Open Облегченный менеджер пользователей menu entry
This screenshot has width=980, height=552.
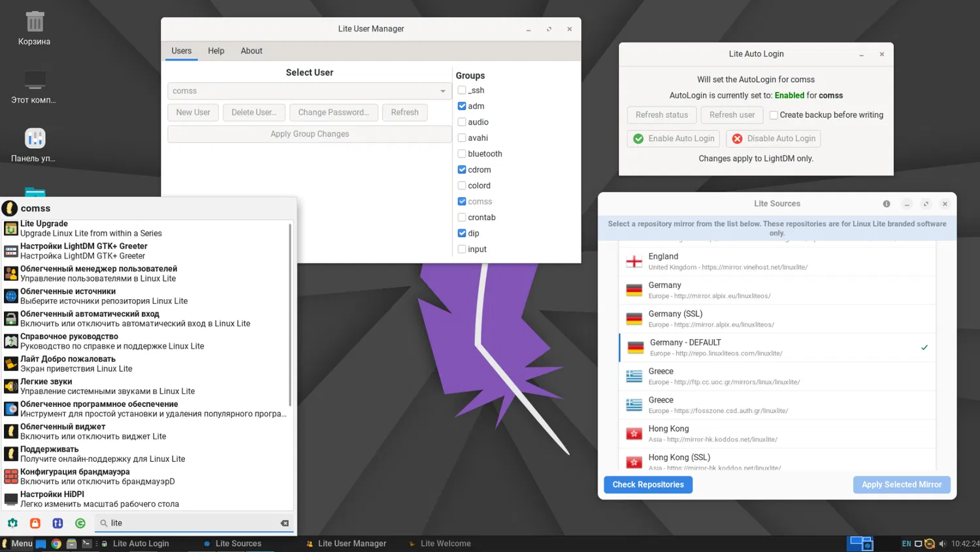coord(146,274)
